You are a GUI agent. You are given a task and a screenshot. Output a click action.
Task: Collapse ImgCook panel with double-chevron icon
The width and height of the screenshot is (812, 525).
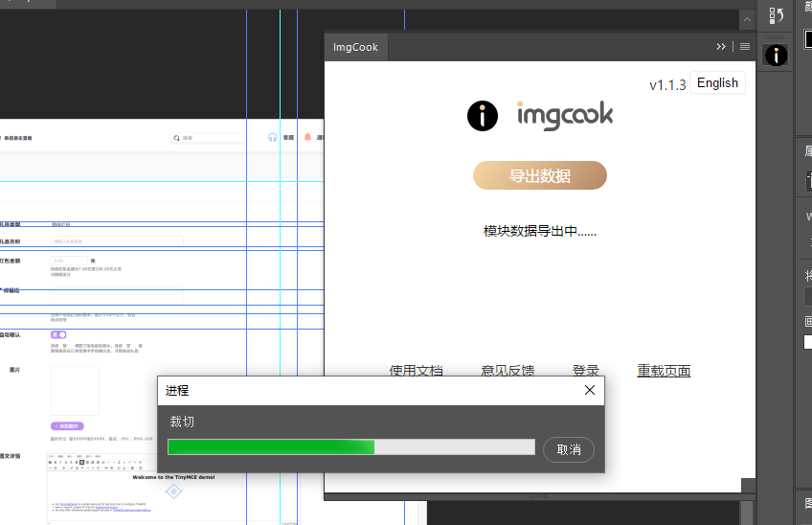coord(721,47)
